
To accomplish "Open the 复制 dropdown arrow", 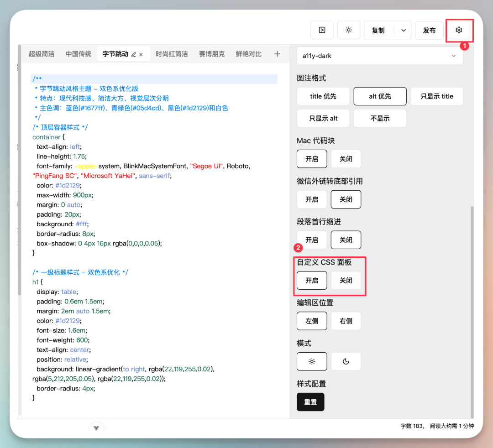I will [x=404, y=30].
